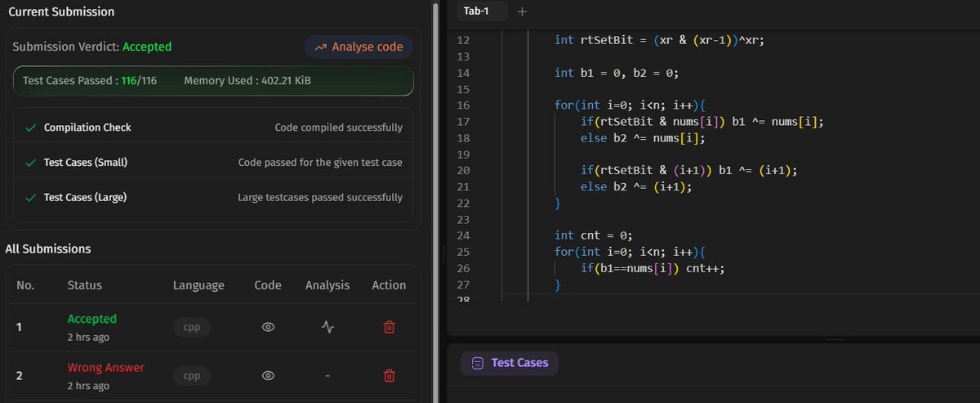Click 'Large testcases passed successfully' message

tap(320, 197)
